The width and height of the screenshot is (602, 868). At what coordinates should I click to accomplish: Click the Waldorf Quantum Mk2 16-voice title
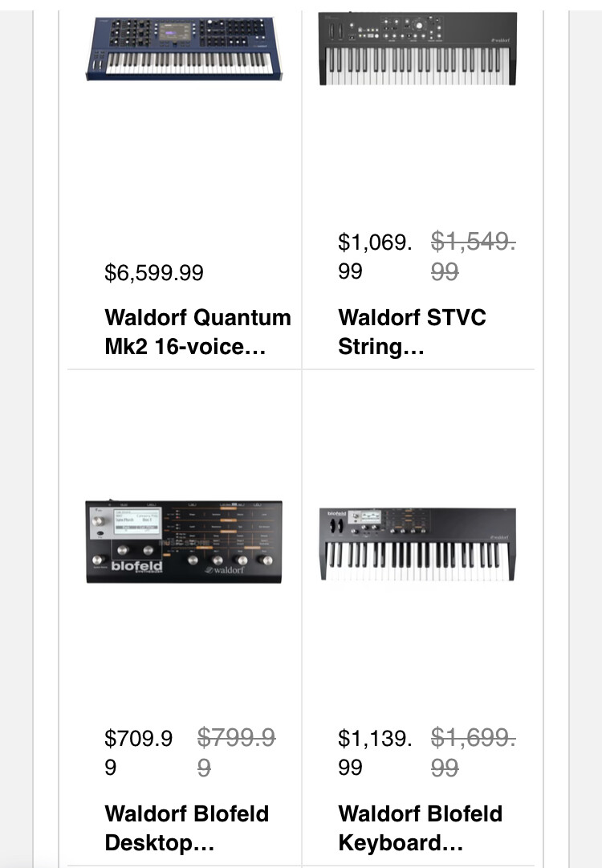click(197, 332)
